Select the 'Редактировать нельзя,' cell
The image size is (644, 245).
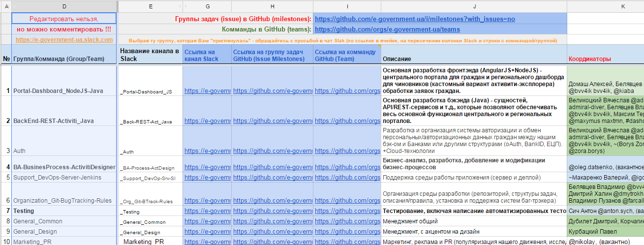(64, 19)
